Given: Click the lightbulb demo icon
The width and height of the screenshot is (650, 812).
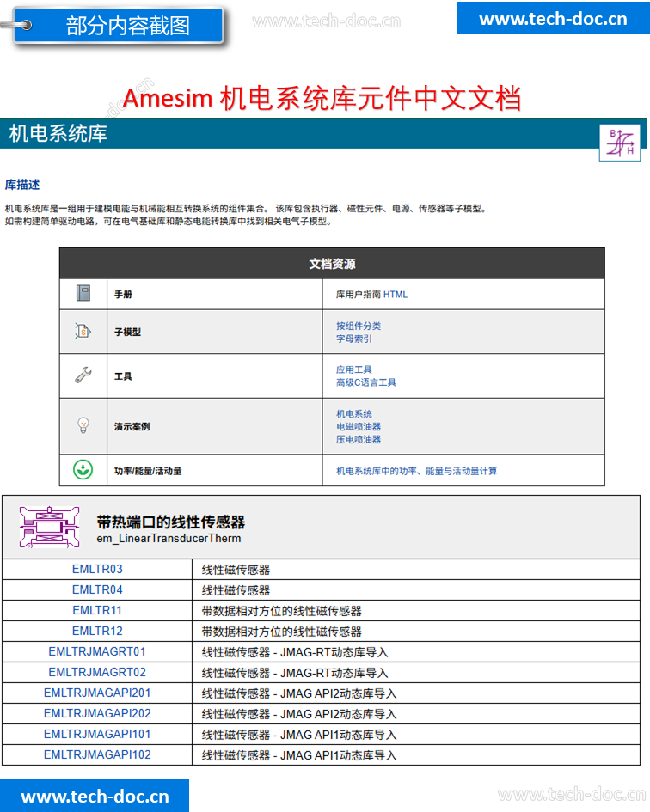Looking at the screenshot, I should pyautogui.click(x=83, y=425).
